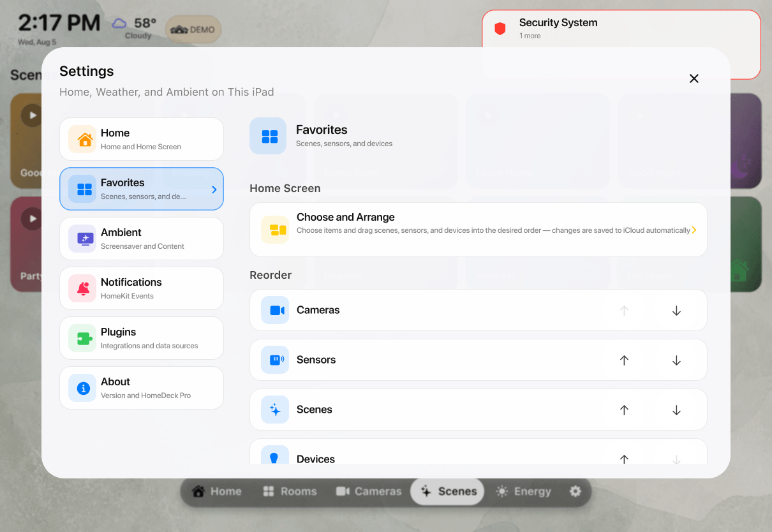Click the large Favorites header icon
This screenshot has height=532, width=772.
click(x=268, y=136)
